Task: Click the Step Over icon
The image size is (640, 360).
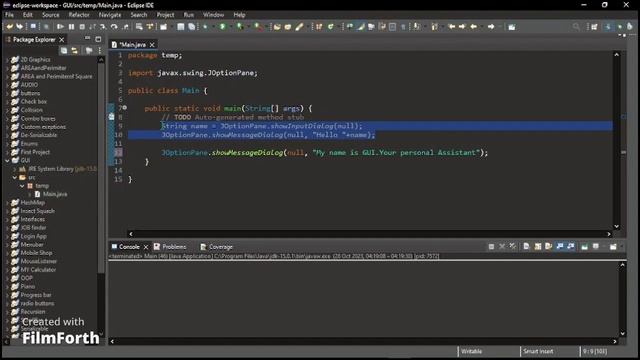Action: [114, 27]
